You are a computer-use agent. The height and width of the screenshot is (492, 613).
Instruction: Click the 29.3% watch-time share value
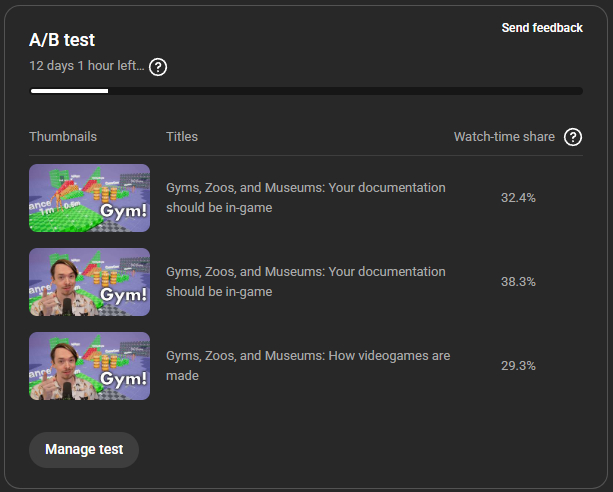tap(518, 366)
